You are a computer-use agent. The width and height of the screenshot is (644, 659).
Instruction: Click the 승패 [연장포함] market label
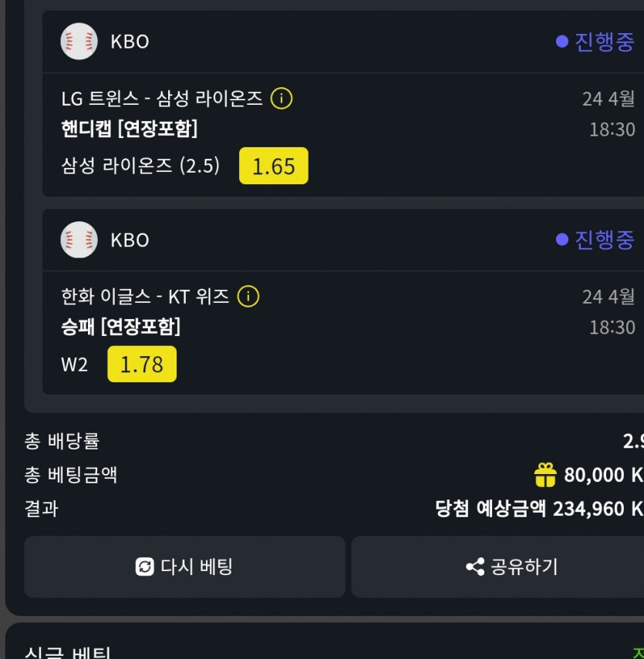coord(121,327)
